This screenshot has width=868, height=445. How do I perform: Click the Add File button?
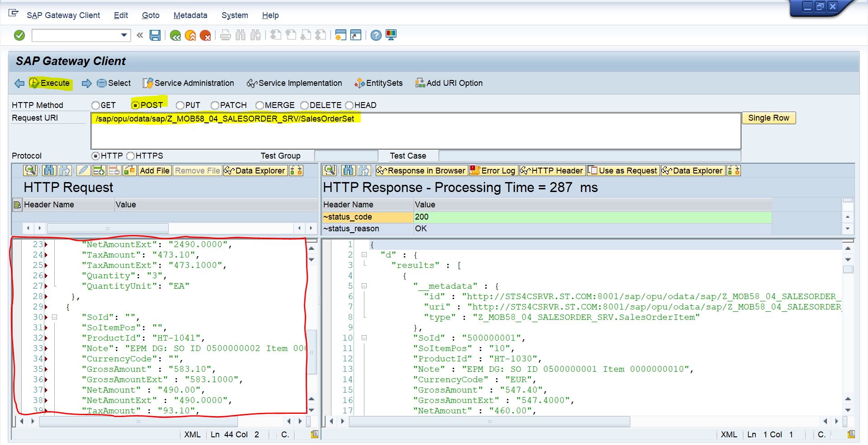154,171
